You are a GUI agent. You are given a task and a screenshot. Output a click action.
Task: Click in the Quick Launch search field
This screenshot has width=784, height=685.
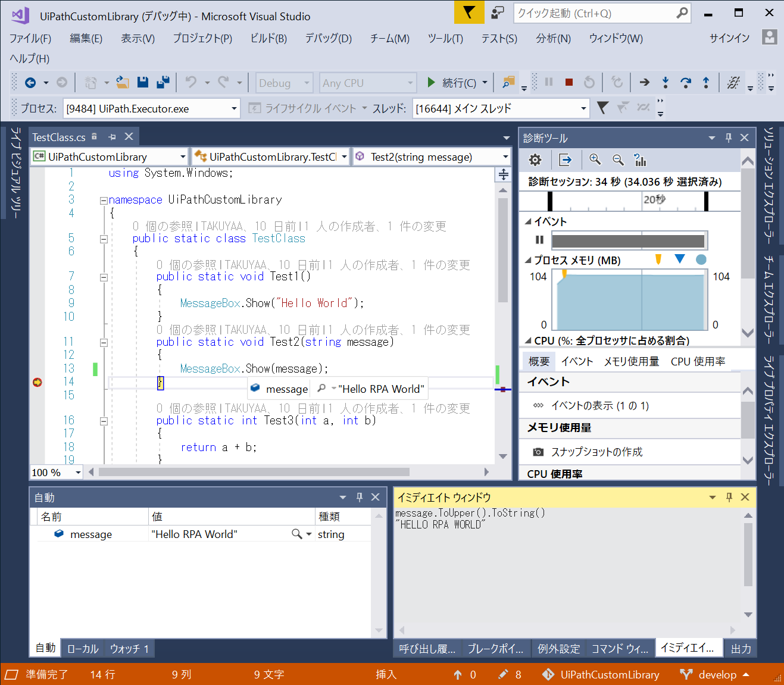point(595,13)
